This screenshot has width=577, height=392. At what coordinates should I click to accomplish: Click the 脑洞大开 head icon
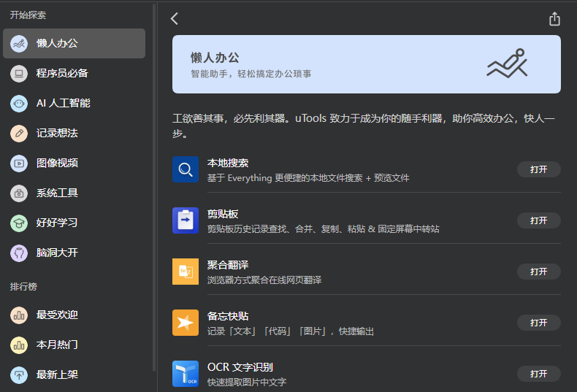pos(19,253)
